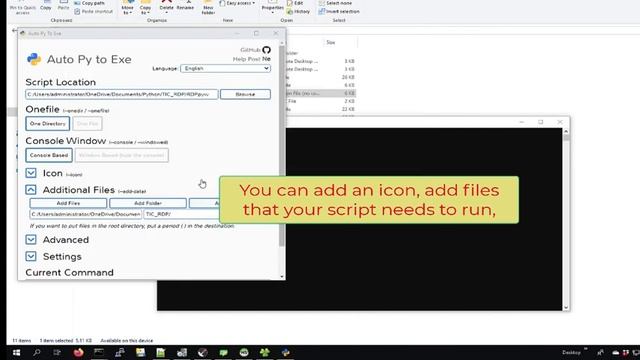Viewport: 640px width, 360px height.
Task: Click Paste in the Explorer ribbon
Action: tap(63, 7)
